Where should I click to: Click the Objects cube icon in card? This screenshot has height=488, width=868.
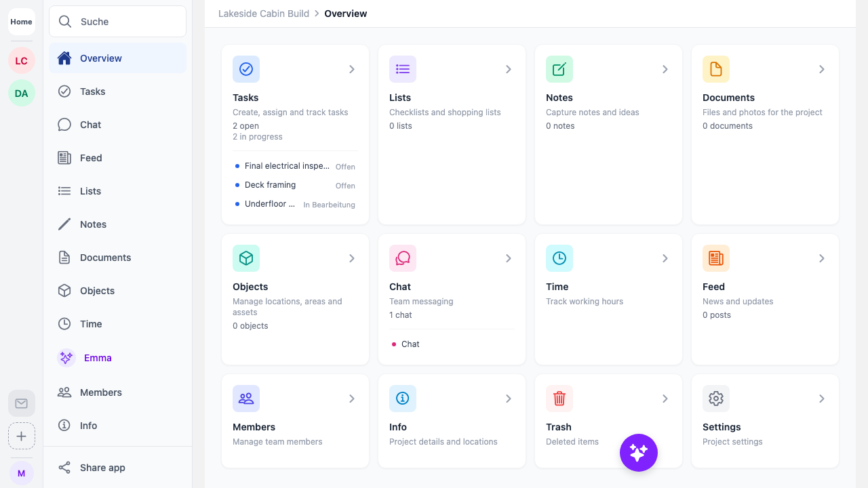coord(246,258)
